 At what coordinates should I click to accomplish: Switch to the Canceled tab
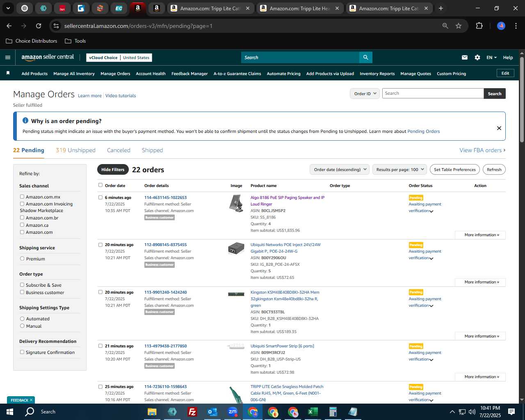click(x=119, y=150)
